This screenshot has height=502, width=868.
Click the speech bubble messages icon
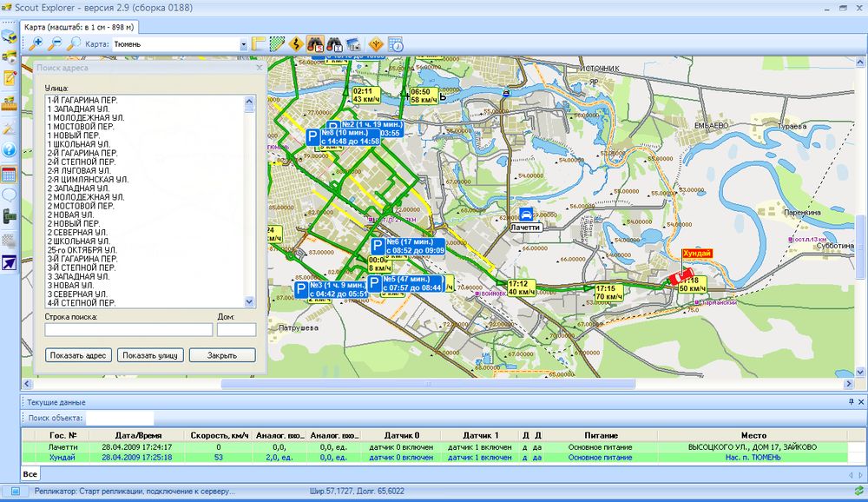point(10,195)
